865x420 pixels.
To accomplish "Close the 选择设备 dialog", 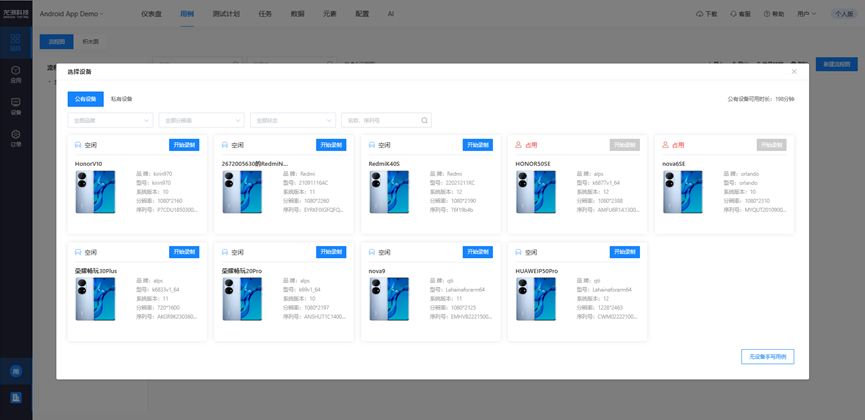I will (x=794, y=72).
